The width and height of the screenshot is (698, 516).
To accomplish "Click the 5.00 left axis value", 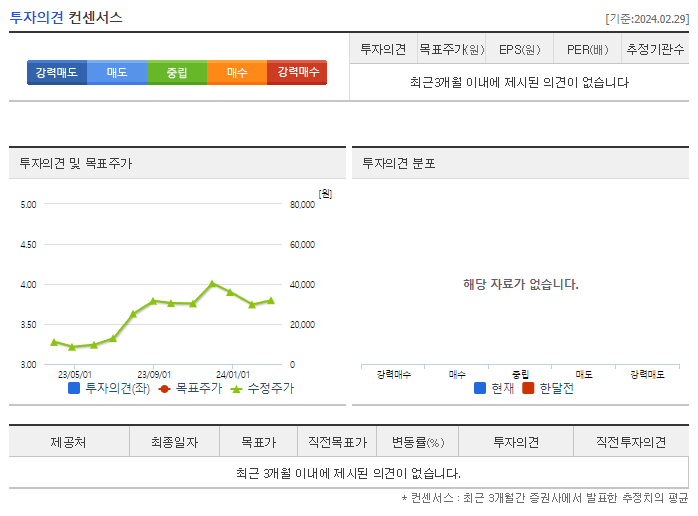I will pyautogui.click(x=28, y=205).
